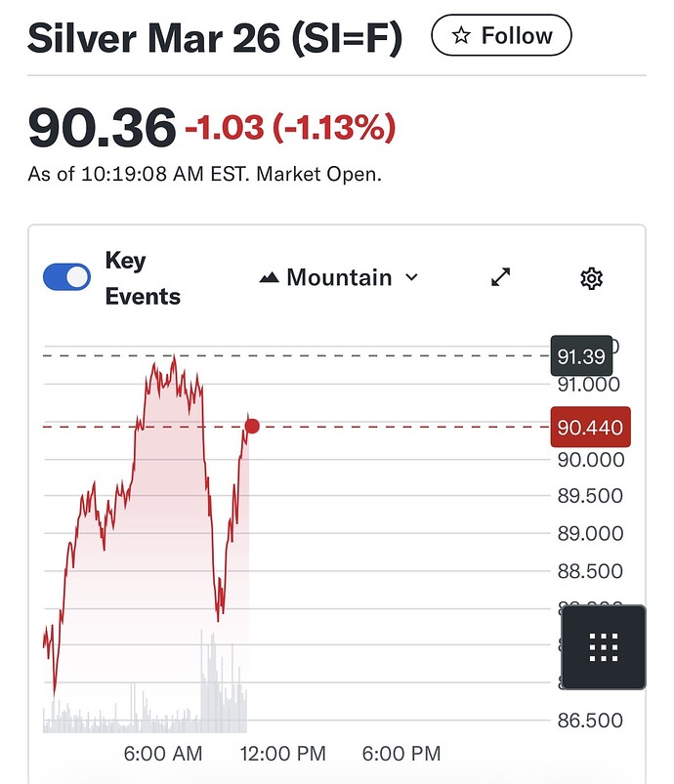Toggle the Key Events switch off
The width and height of the screenshot is (674, 784).
(66, 278)
